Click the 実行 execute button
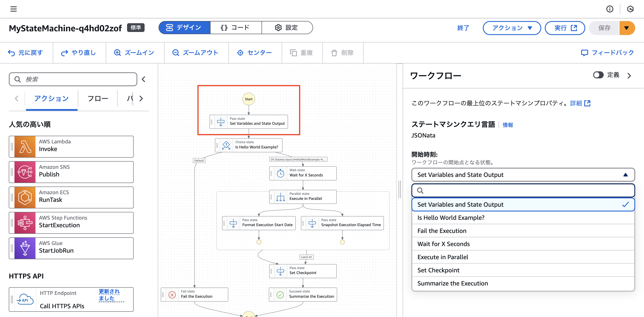The image size is (644, 317). point(565,28)
